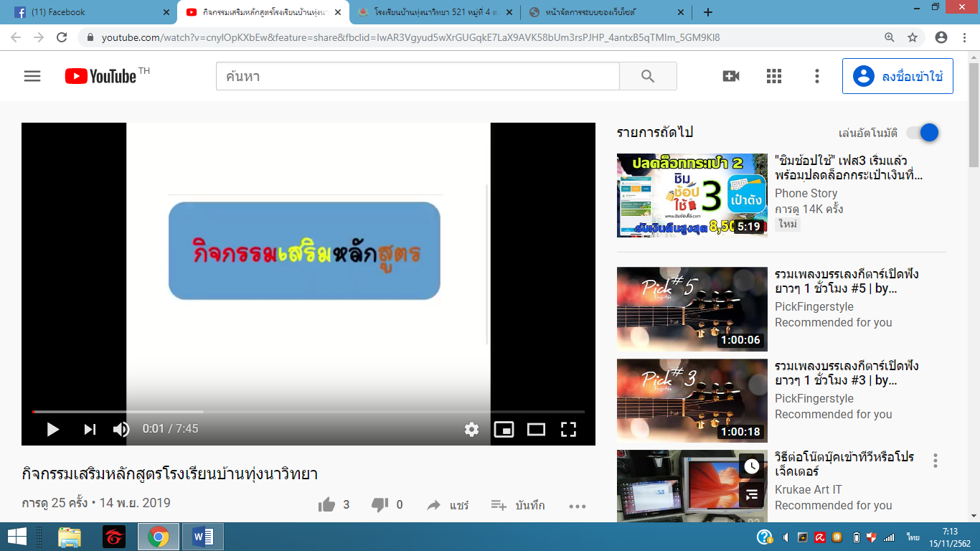
Task: Open Garena app from taskbar
Action: [113, 537]
